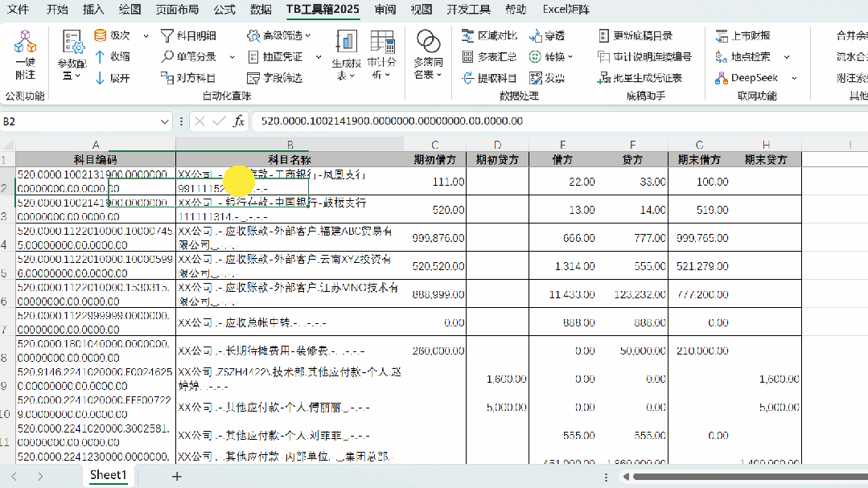Click the 展开 down-arrow button
This screenshot has height=488, width=868.
tap(113, 78)
